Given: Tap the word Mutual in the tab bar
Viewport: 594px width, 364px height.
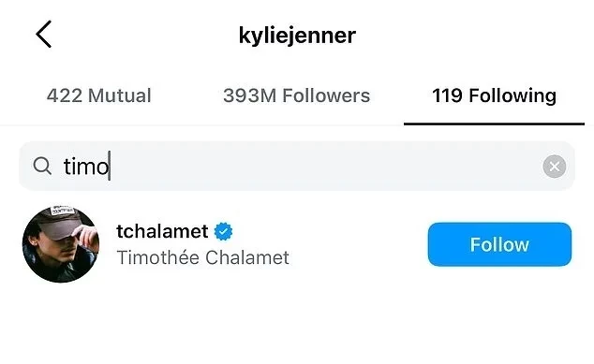Looking at the screenshot, I should pos(120,95).
